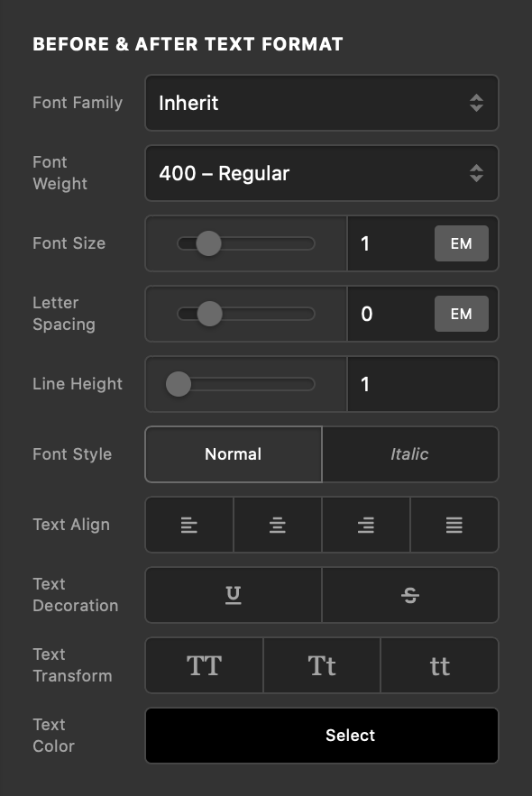The width and height of the screenshot is (532, 796).
Task: Toggle EM unit for Font Size
Action: pyautogui.click(x=462, y=243)
